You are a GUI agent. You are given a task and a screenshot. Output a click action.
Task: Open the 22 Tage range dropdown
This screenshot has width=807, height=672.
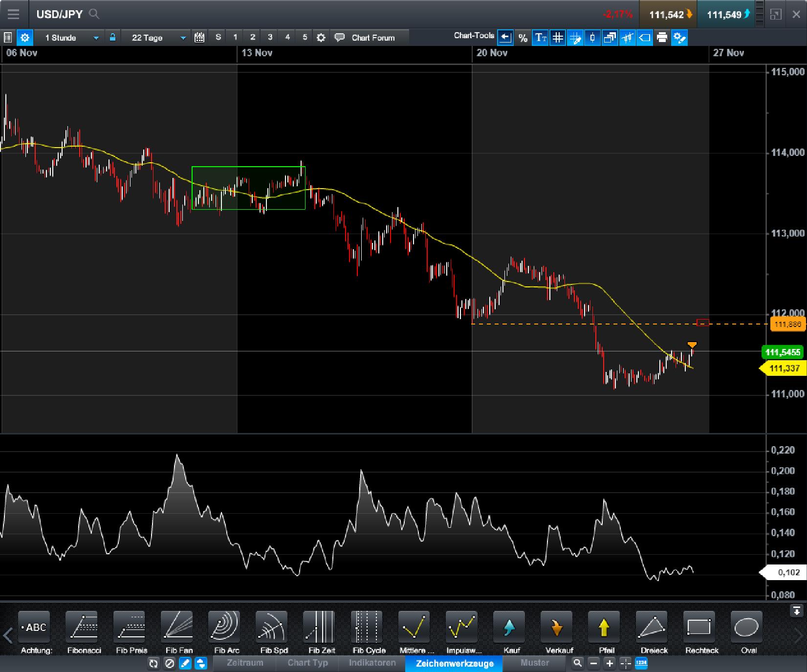(182, 37)
